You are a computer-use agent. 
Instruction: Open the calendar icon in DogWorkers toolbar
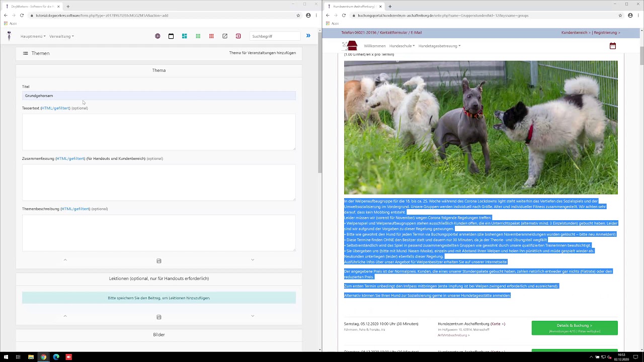pos(171,36)
